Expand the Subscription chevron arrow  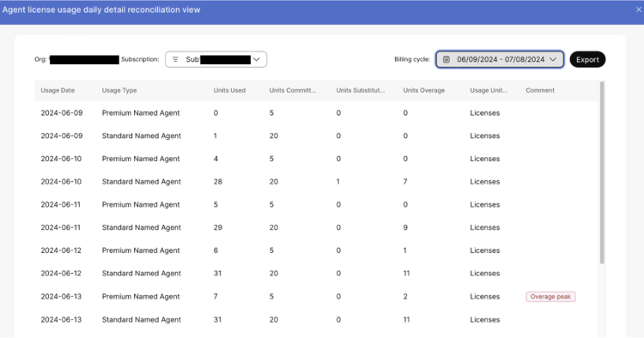click(x=257, y=59)
